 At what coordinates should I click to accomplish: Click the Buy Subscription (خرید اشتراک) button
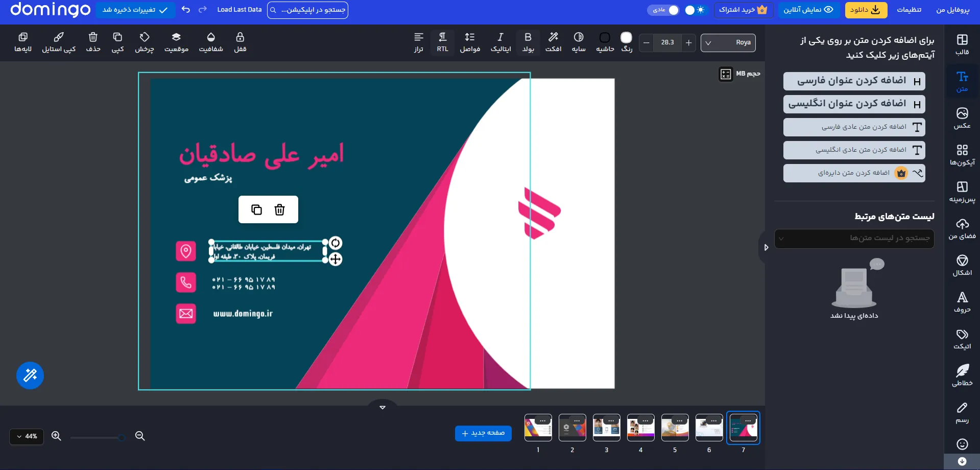[743, 10]
